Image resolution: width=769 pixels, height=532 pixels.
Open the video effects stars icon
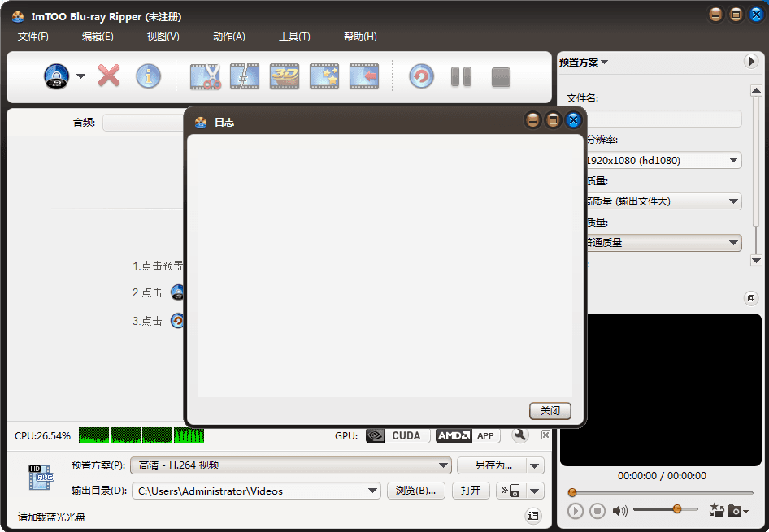(x=324, y=76)
